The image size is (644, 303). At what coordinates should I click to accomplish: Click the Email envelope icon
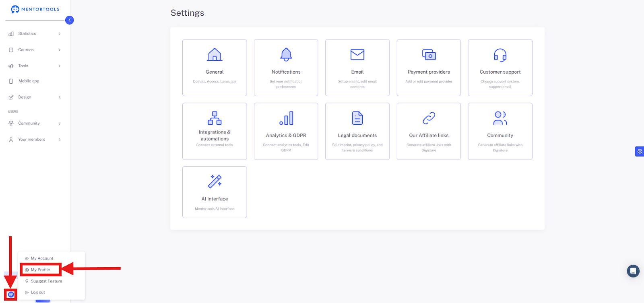[357, 55]
